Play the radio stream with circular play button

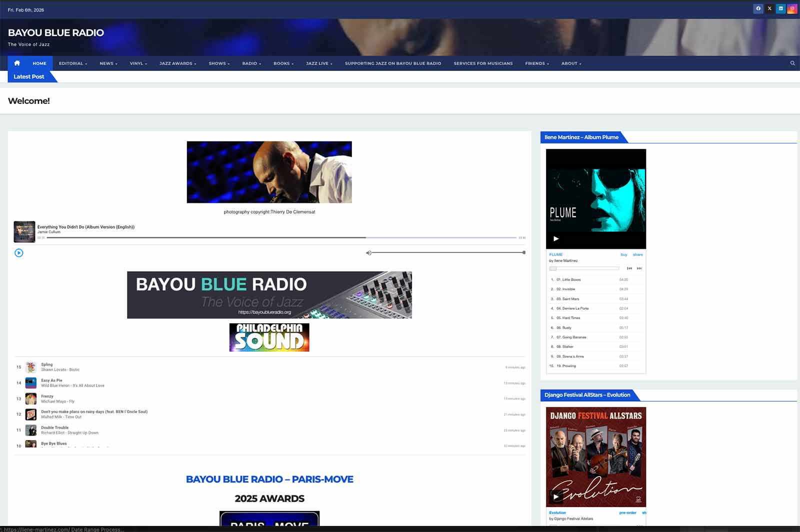pos(19,253)
